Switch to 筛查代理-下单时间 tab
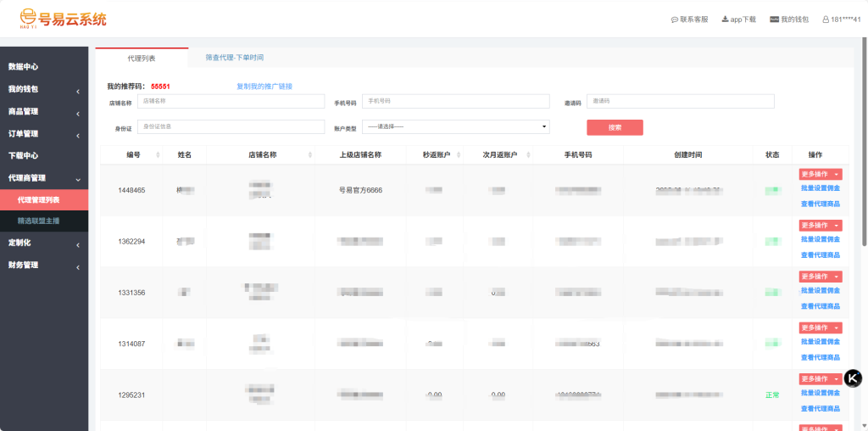868x431 pixels. (x=234, y=58)
